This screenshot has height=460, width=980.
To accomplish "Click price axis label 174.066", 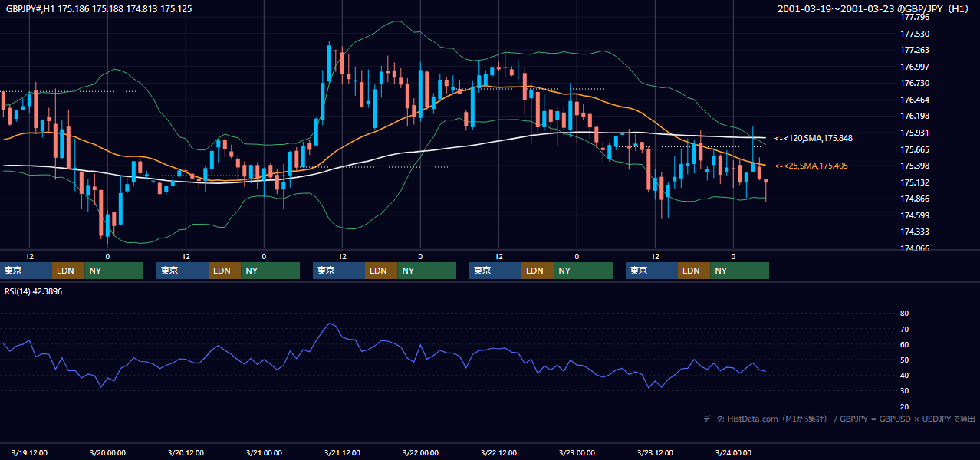I will click(915, 248).
